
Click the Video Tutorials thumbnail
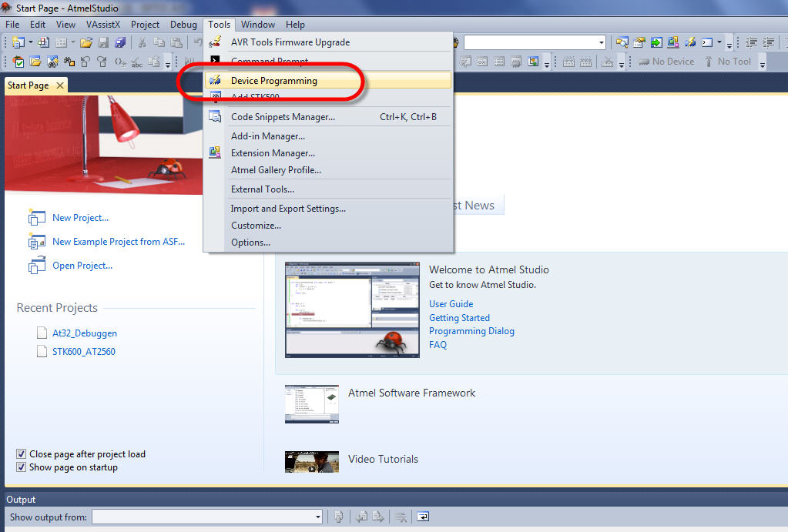tap(312, 462)
